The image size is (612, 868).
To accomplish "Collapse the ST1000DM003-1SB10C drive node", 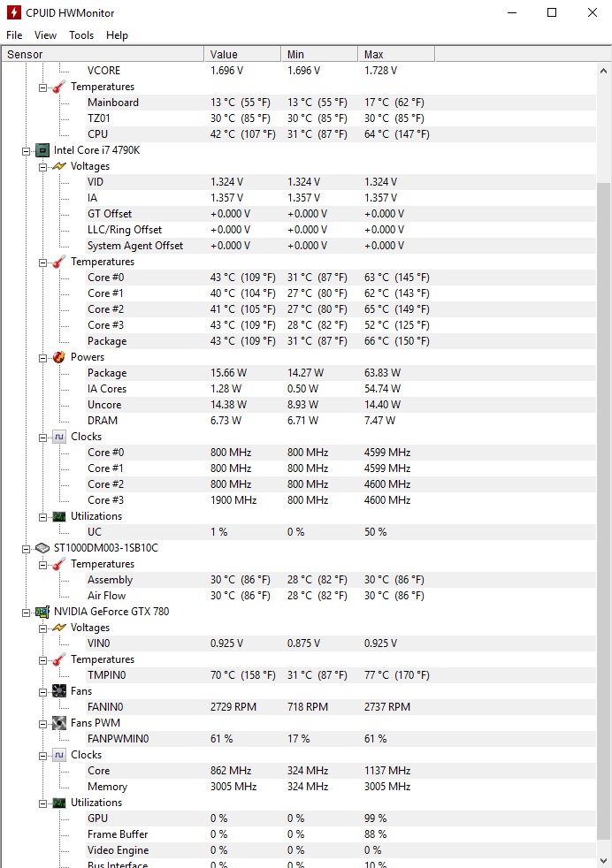I will click(27, 548).
